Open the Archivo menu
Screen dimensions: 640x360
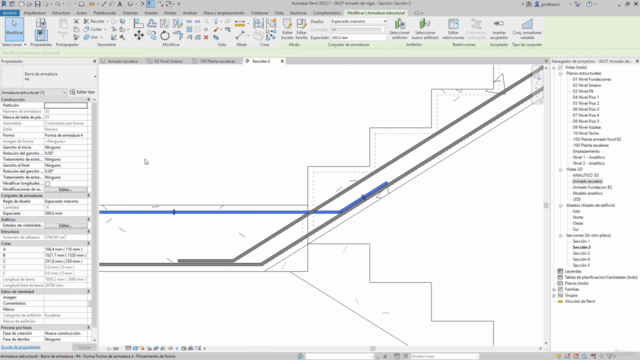click(10, 13)
